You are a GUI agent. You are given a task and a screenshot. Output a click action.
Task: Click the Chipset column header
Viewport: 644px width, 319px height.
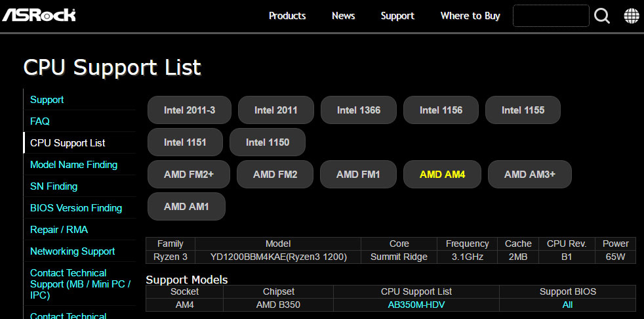(278, 291)
